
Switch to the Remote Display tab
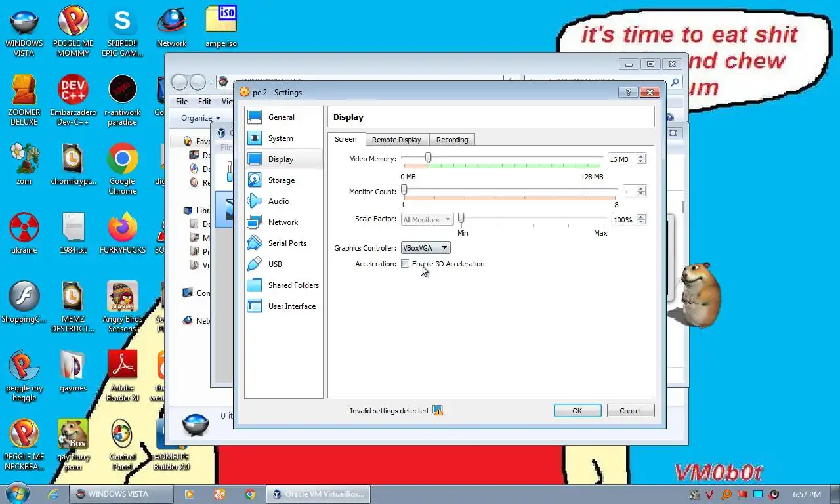point(396,140)
